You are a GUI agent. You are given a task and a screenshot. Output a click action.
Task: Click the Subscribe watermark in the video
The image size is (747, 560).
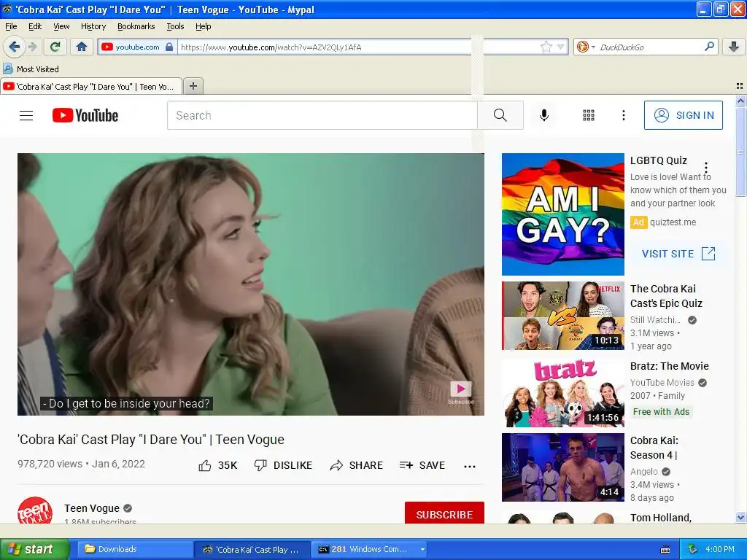[461, 392]
